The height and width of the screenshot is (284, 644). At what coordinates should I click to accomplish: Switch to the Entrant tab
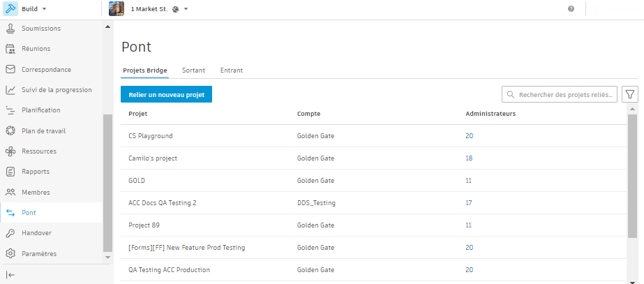point(231,70)
